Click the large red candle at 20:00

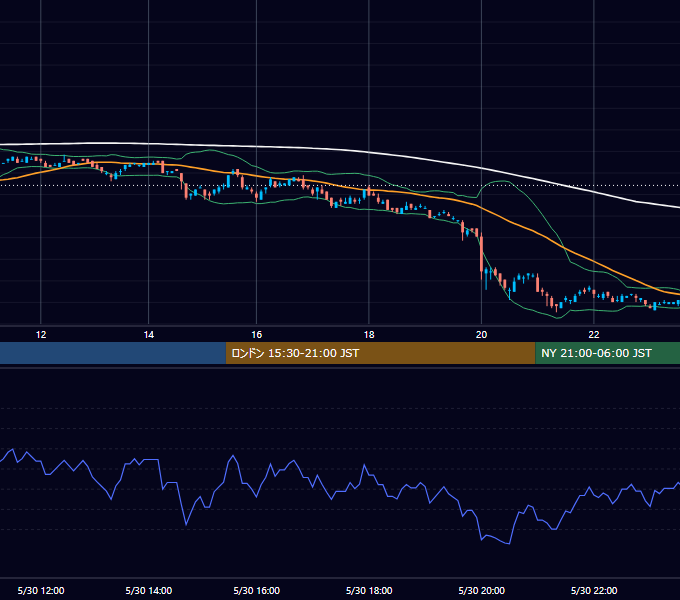[x=481, y=254]
